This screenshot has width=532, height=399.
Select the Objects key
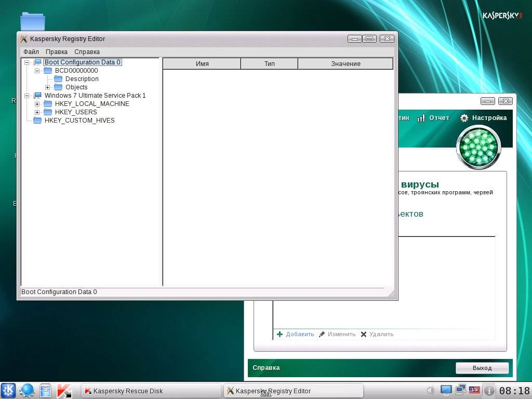click(x=76, y=87)
